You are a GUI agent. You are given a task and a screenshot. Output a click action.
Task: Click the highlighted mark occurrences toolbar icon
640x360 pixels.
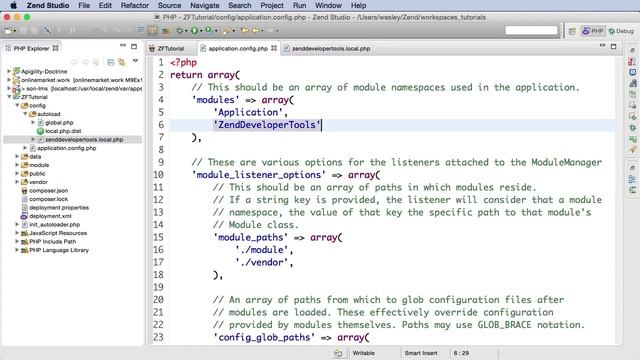pos(152,31)
